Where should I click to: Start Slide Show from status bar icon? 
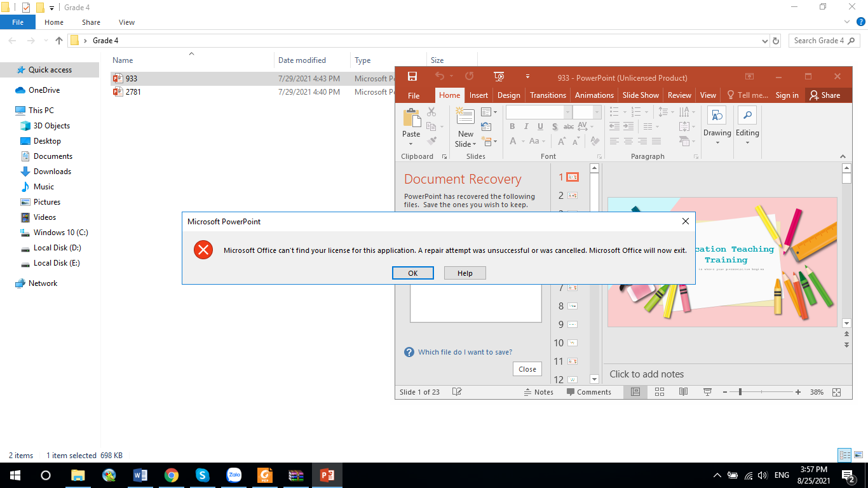click(707, 392)
